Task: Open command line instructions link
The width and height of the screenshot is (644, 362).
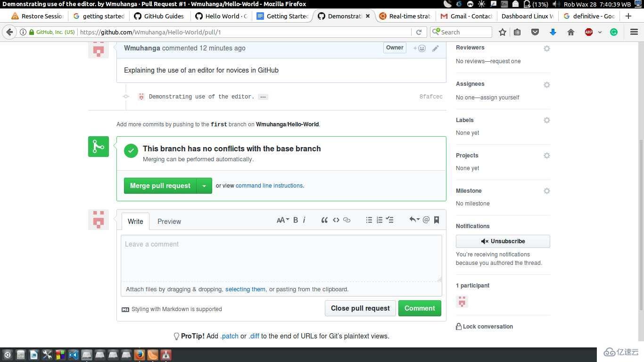Action: click(269, 186)
